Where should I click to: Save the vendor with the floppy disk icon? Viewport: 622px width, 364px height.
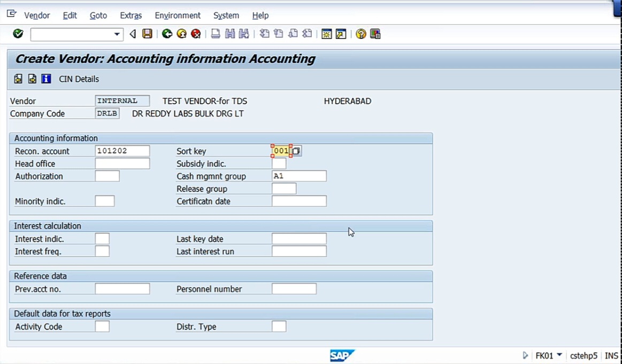click(x=147, y=34)
